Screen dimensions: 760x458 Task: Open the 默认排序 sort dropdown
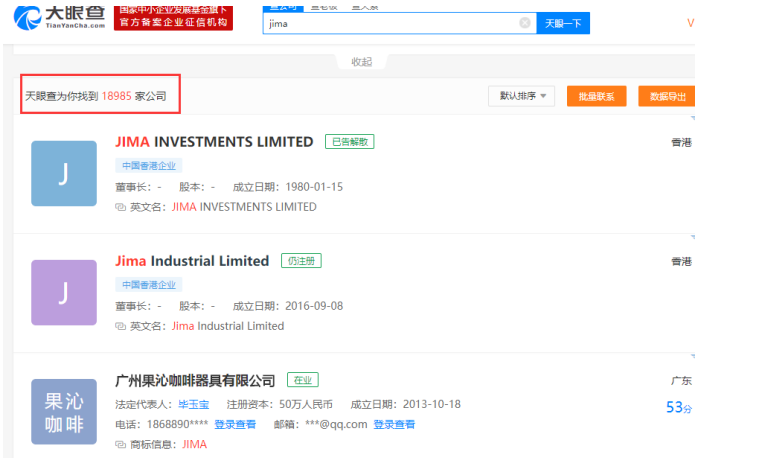tap(522, 96)
